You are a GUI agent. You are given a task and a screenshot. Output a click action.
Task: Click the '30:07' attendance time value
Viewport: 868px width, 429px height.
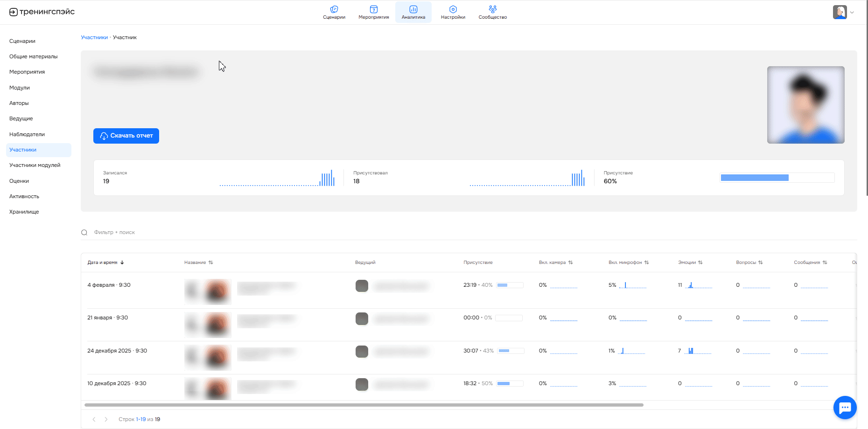pyautogui.click(x=471, y=351)
